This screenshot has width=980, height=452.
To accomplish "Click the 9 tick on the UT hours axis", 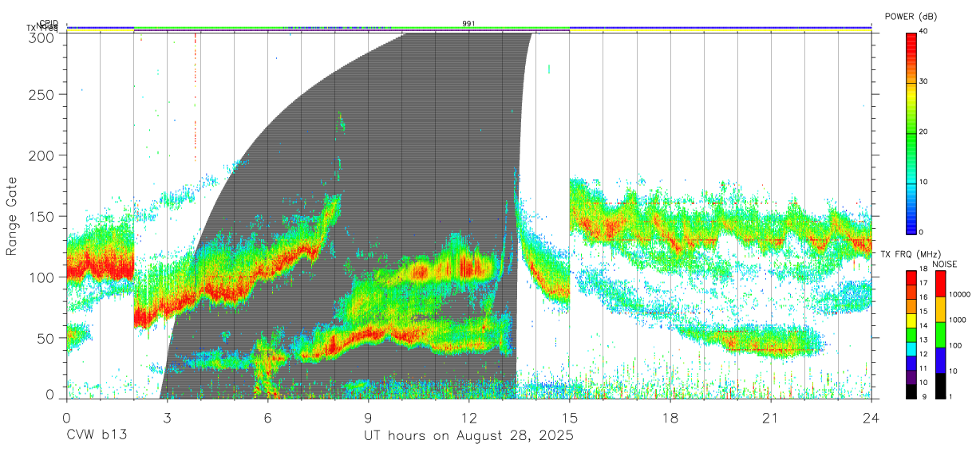I will (x=369, y=418).
